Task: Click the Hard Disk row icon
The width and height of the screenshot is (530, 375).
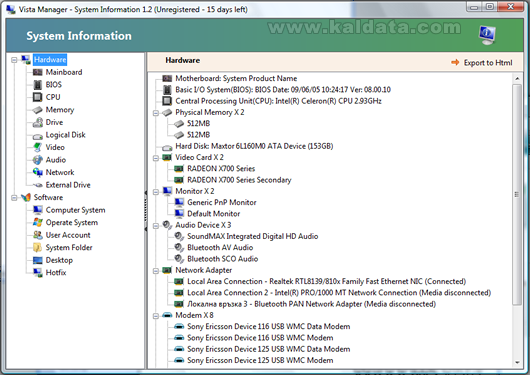Action: point(167,147)
